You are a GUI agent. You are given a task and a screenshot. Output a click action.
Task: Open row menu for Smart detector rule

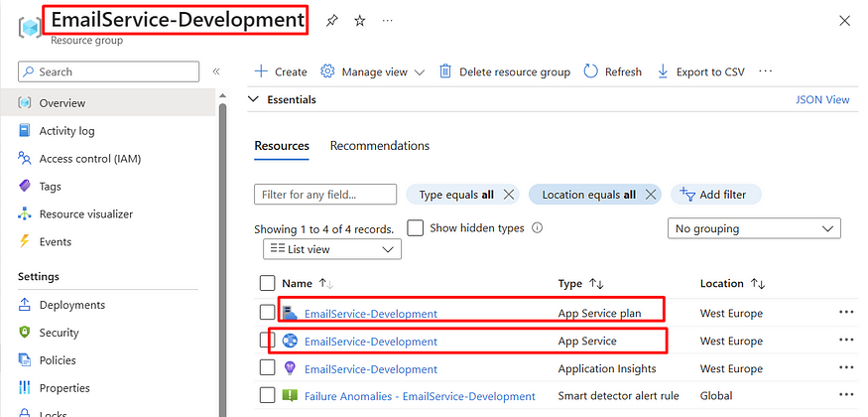[846, 394]
